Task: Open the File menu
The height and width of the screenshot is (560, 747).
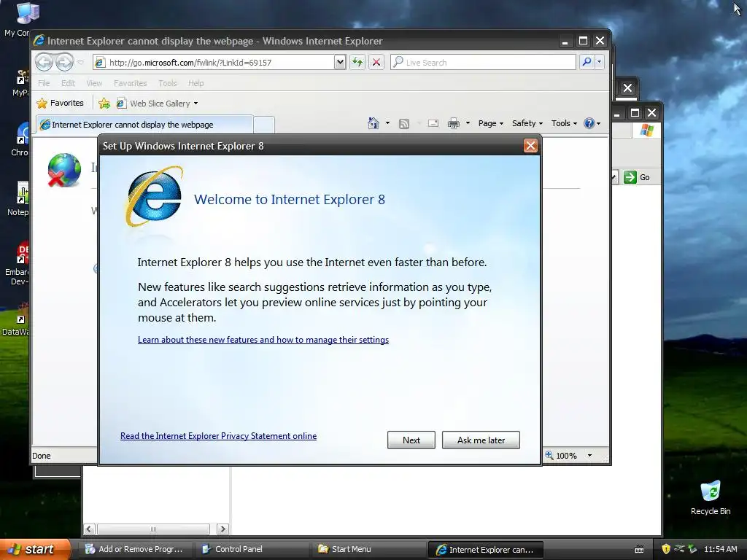Action: [44, 83]
